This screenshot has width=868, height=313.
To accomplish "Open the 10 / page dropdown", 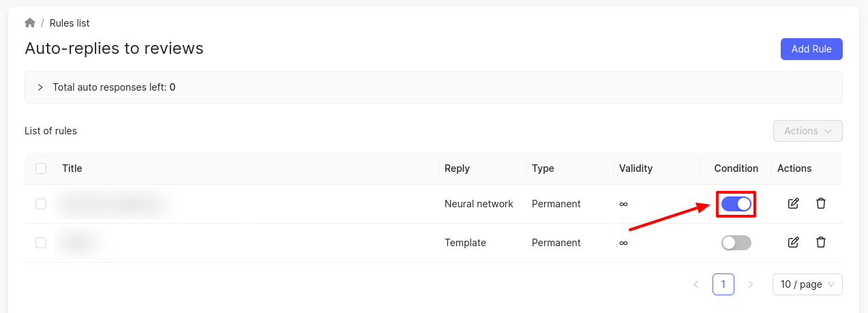I will [x=807, y=284].
